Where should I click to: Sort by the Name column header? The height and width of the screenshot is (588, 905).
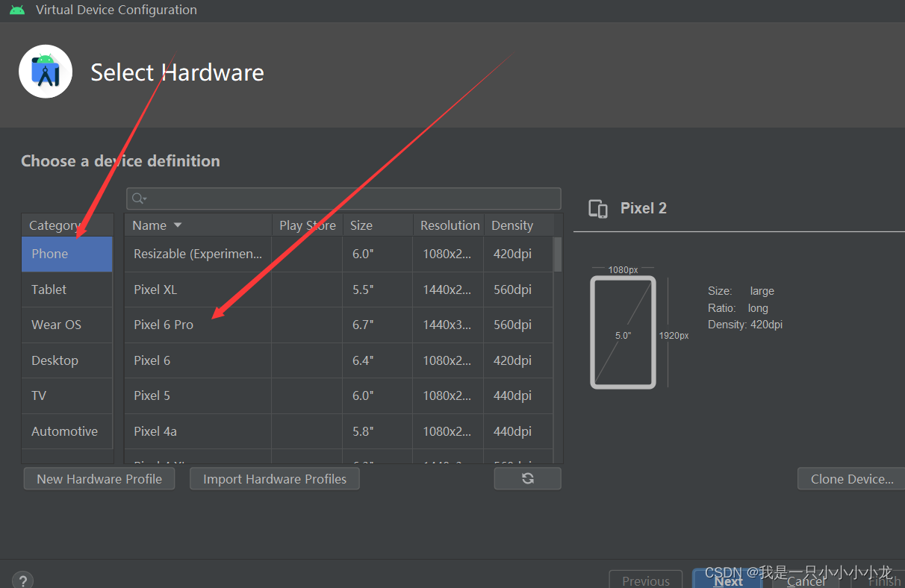[199, 225]
